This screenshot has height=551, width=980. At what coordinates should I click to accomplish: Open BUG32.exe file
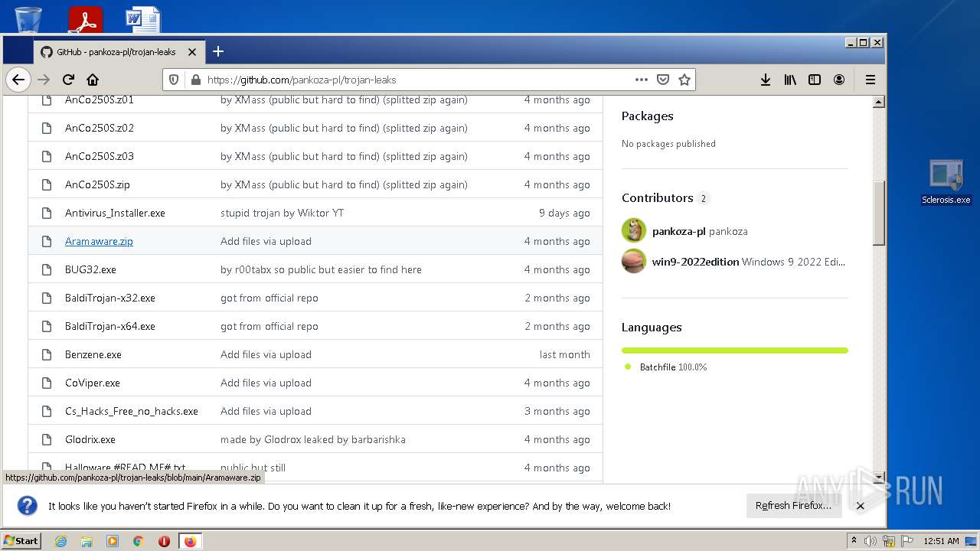pyautogui.click(x=90, y=269)
